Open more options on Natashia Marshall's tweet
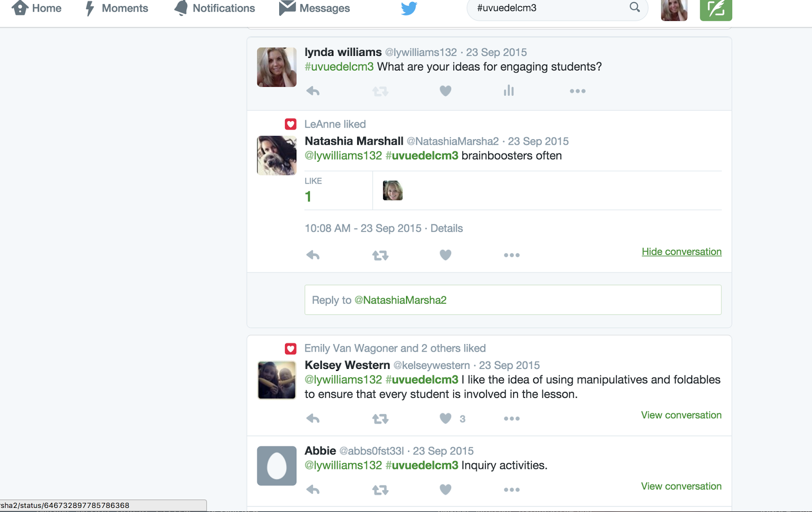 coord(512,255)
